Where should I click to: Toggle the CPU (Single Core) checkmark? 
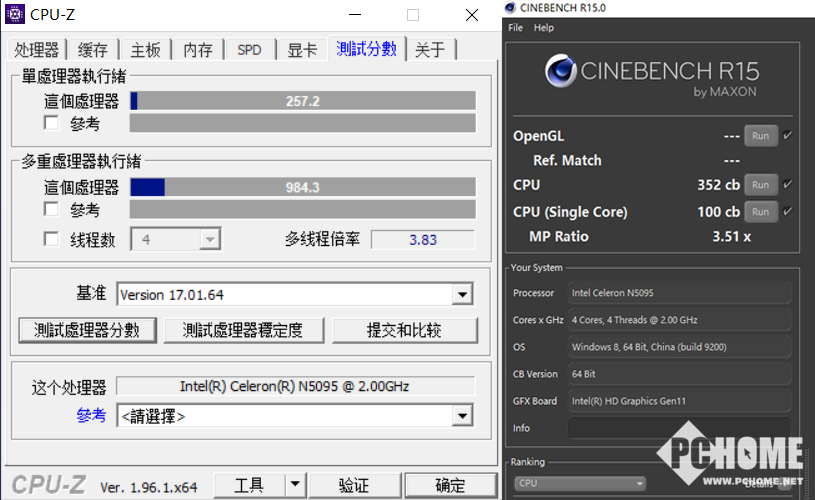coord(788,212)
